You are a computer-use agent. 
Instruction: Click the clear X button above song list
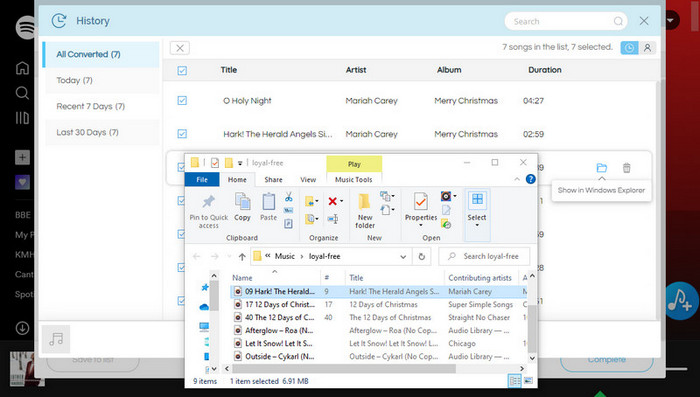[x=180, y=48]
